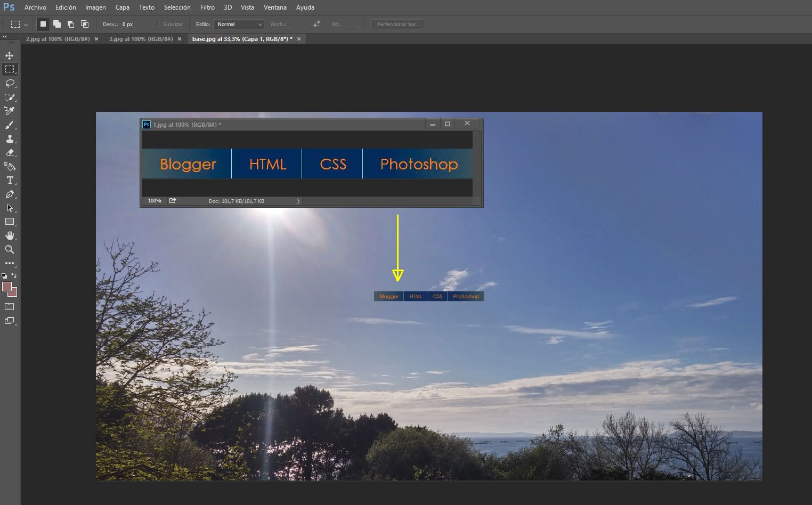Reset to default foreground and background colors
Image resolution: width=812 pixels, height=505 pixels.
(x=4, y=276)
